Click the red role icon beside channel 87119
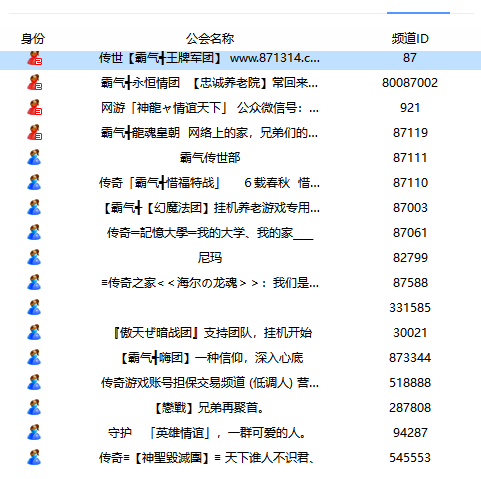 point(34,133)
